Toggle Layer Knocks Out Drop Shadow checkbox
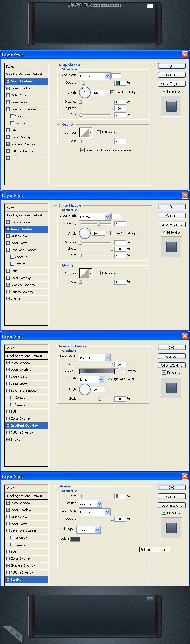 (x=82, y=150)
